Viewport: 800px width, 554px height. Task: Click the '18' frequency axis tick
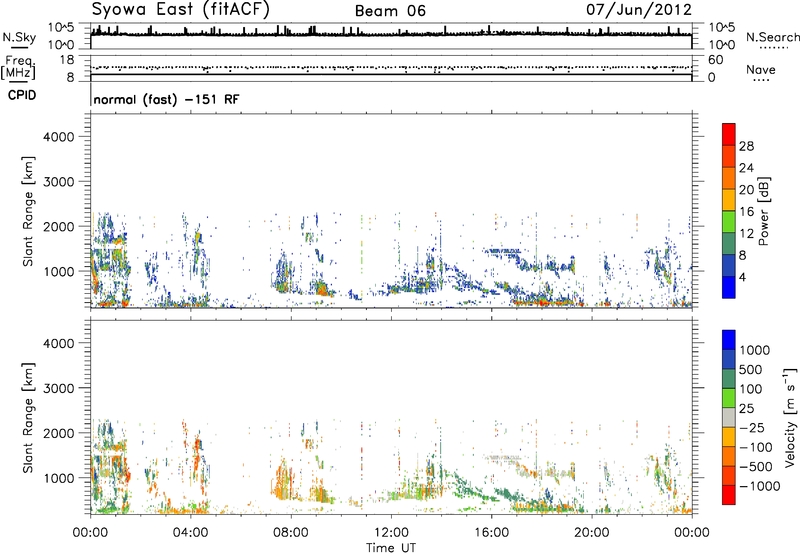[x=66, y=60]
